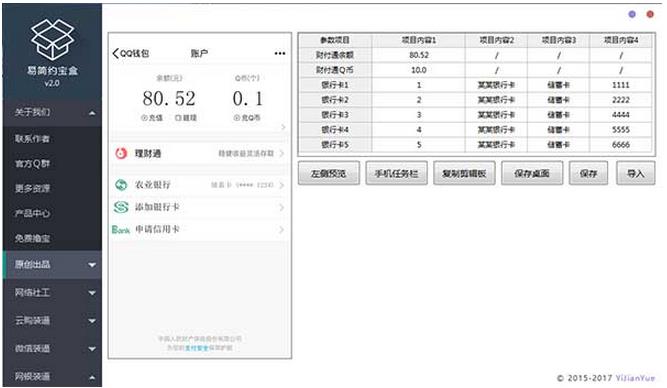The image size is (667, 388).
Task: Select the 10.0 cell in the 财付通Q币 row
Action: coord(419,70)
